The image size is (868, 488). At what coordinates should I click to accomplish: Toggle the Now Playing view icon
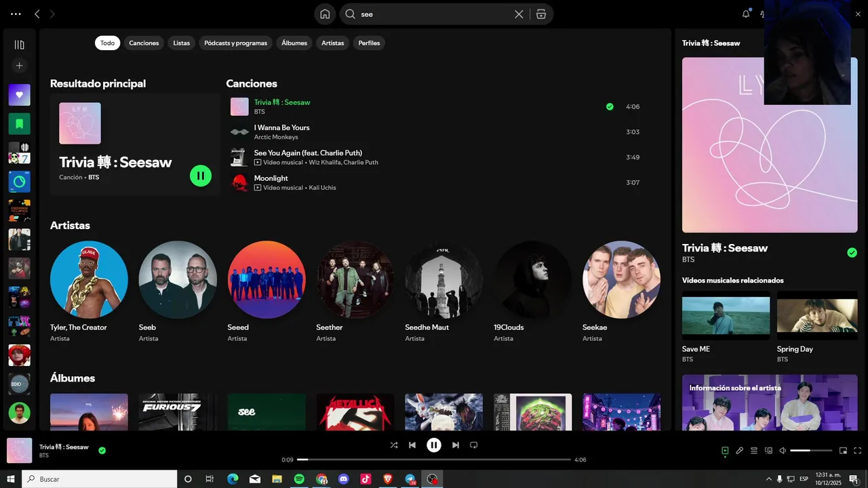[x=725, y=451]
